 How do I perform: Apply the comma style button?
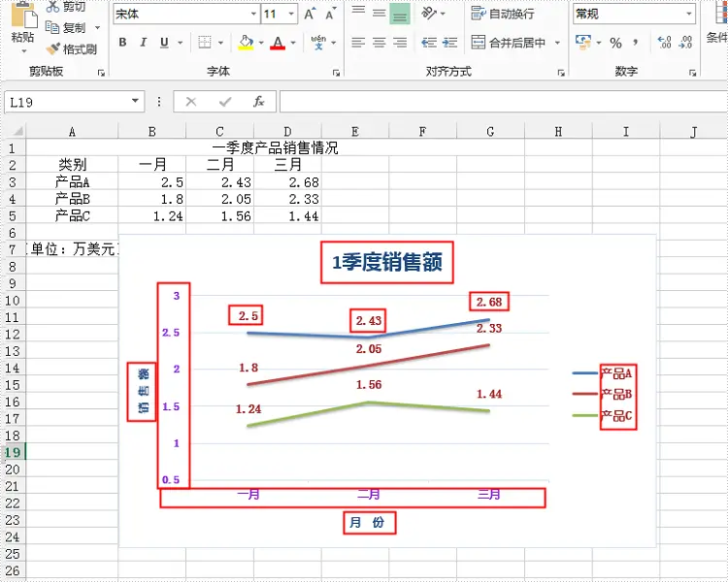tap(635, 43)
